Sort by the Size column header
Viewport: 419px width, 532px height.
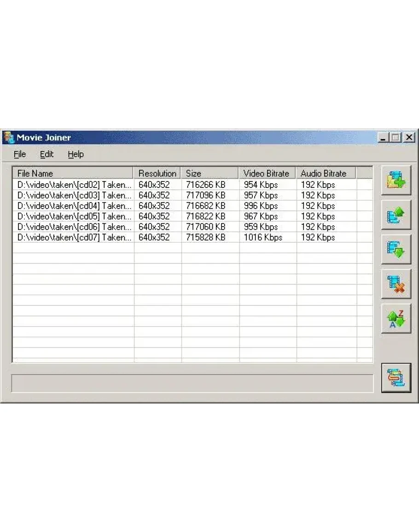tap(210, 173)
